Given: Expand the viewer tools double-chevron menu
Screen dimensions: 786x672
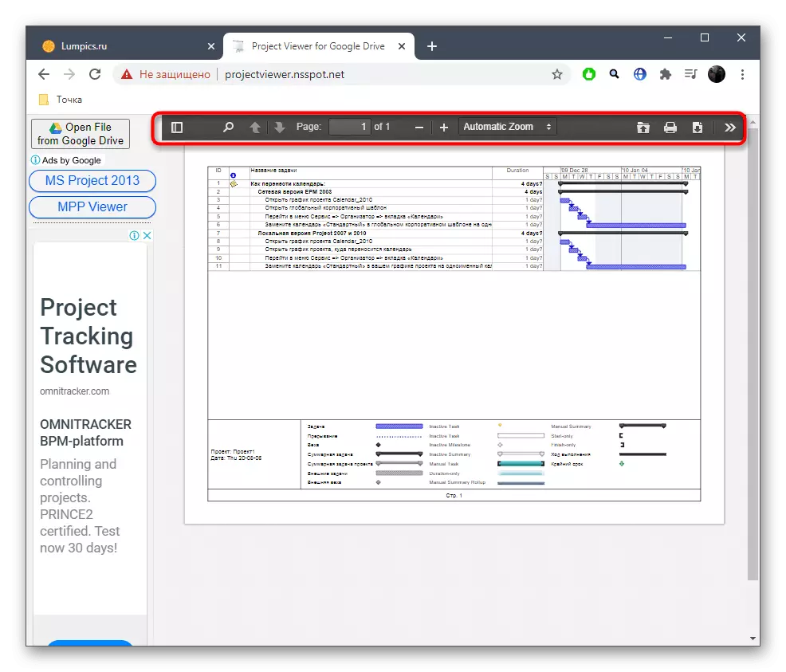Looking at the screenshot, I should point(729,127).
